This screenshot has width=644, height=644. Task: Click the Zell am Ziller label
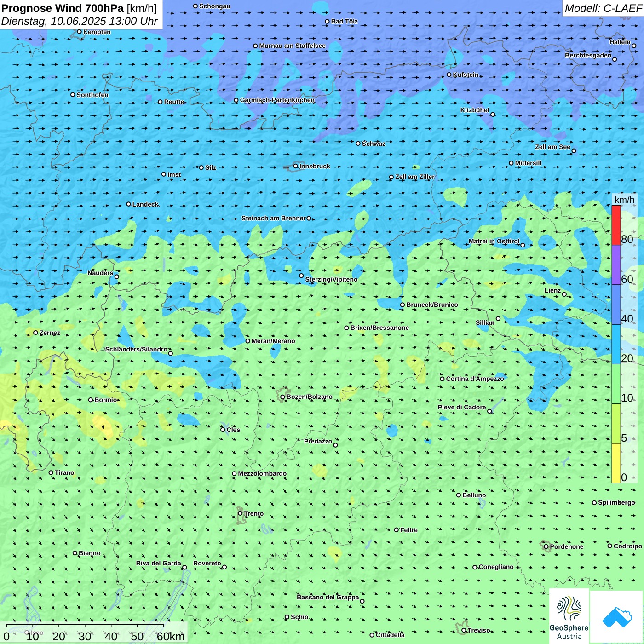click(415, 177)
